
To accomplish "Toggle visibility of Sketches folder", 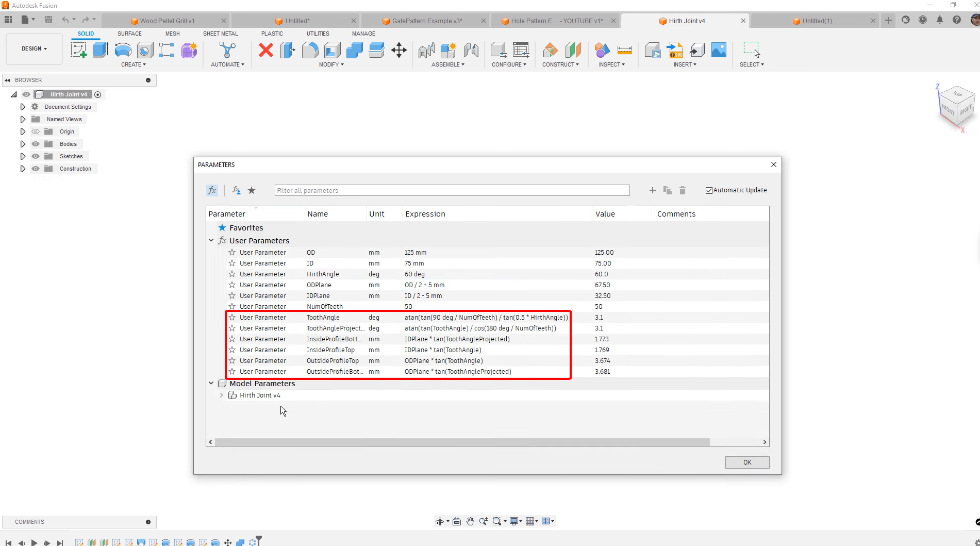I will [36, 156].
